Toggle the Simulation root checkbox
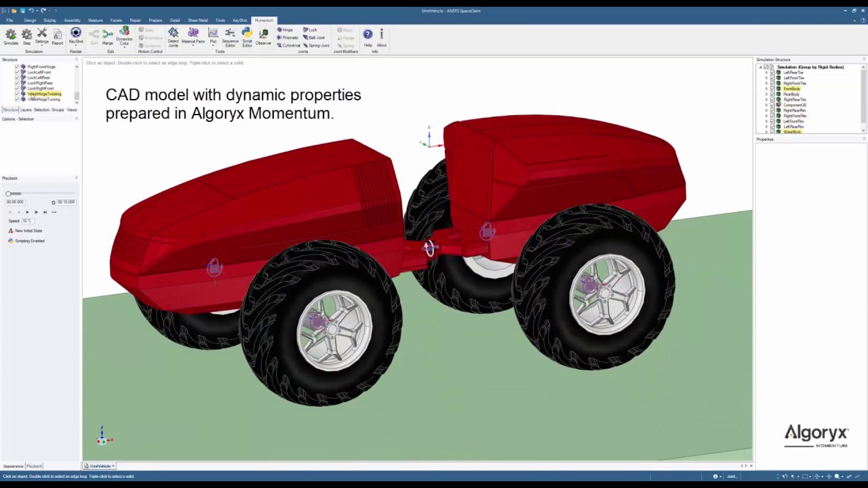 coord(766,67)
